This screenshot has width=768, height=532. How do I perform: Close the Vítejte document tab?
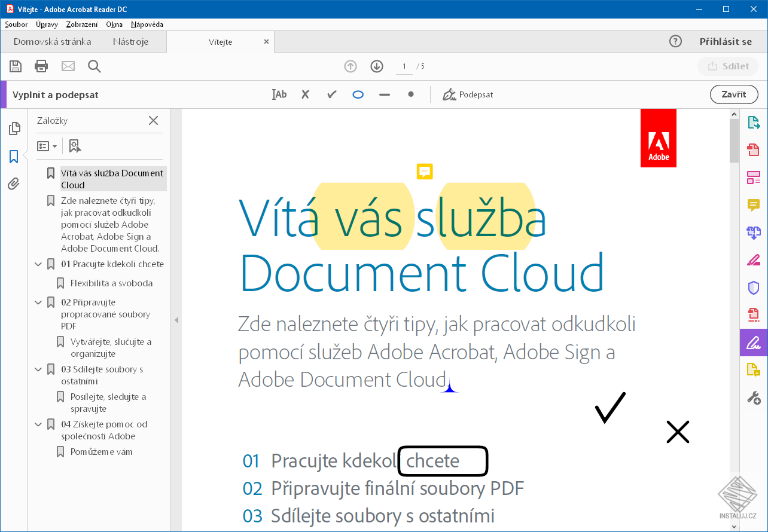coord(267,42)
